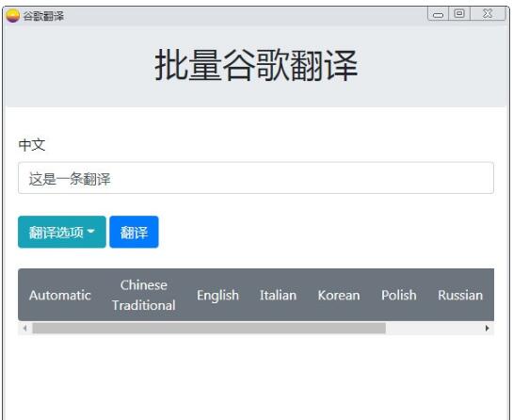Image resolution: width=513 pixels, height=420 pixels.
Task: Click the horizontal scrollbar thumb
Action: coord(209,328)
